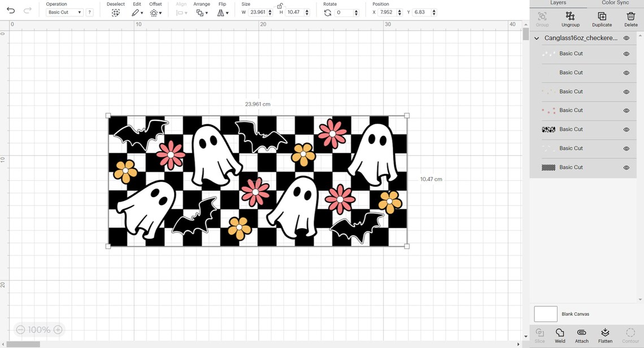Image resolution: width=644 pixels, height=348 pixels.
Task: Open the Basic Cut operation dropdown
Action: pyautogui.click(x=64, y=12)
